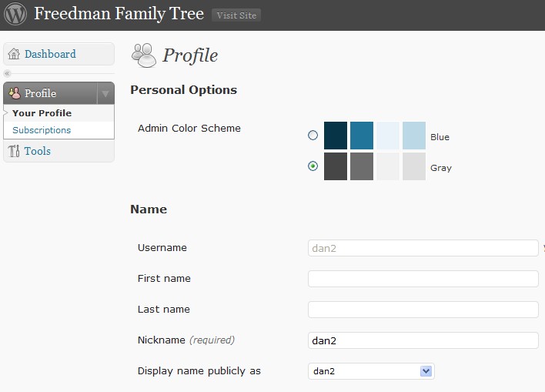This screenshot has width=545, height=392.
Task: Select the Gray color scheme radio button
Action: click(x=313, y=166)
